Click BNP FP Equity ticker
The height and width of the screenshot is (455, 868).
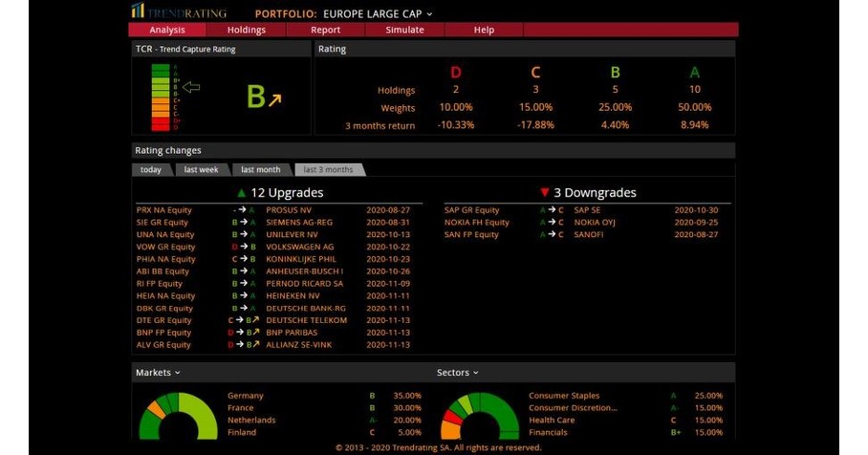pyautogui.click(x=163, y=333)
